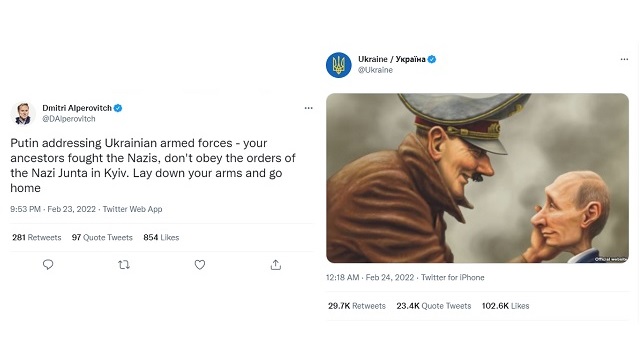
Task: View the 854 Likes list
Action: tap(161, 237)
